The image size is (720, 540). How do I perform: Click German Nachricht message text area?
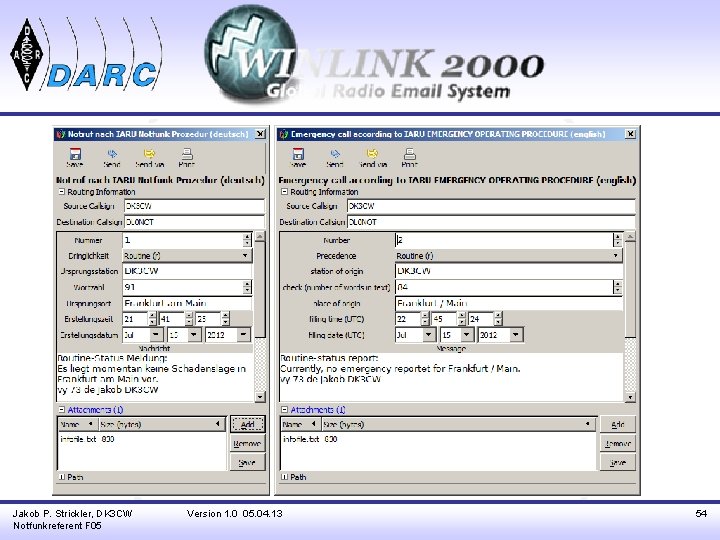tap(156, 377)
